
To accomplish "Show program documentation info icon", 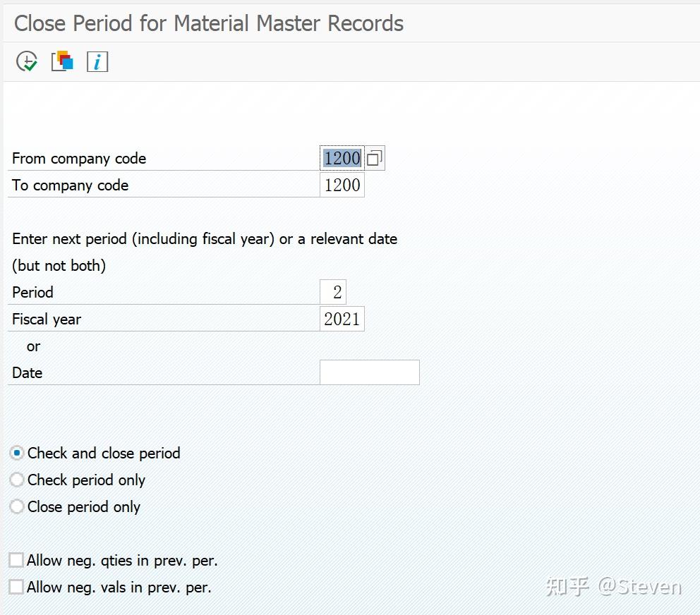I will (97, 62).
